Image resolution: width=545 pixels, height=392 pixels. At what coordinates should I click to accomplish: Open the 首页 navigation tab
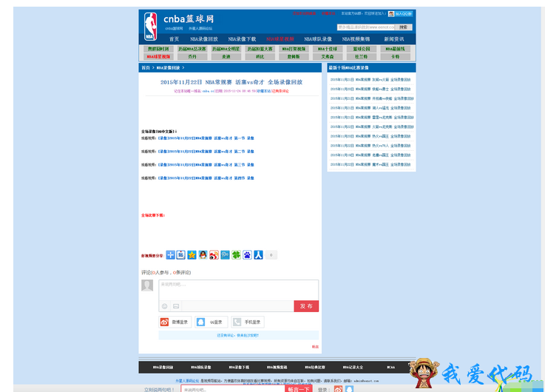point(174,39)
